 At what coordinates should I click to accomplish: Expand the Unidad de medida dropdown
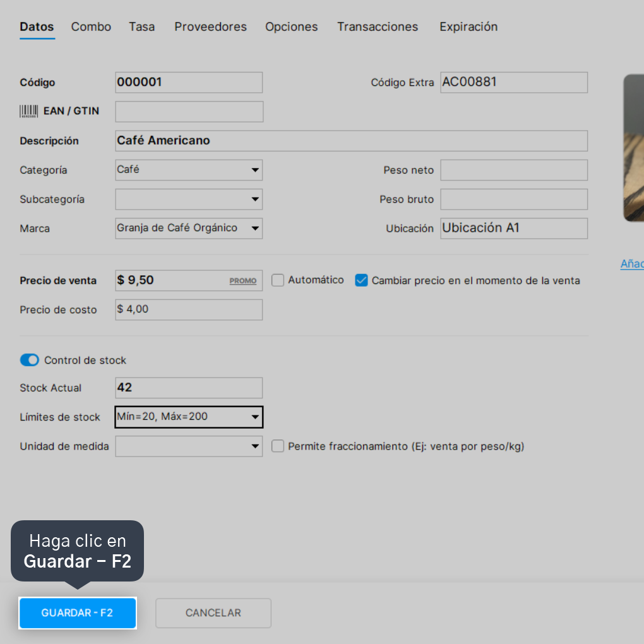click(189, 446)
